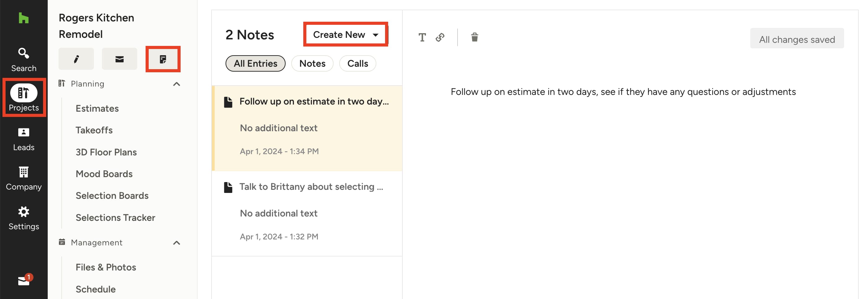Open the project notes icon
Image resolution: width=868 pixels, height=299 pixels.
coord(163,59)
